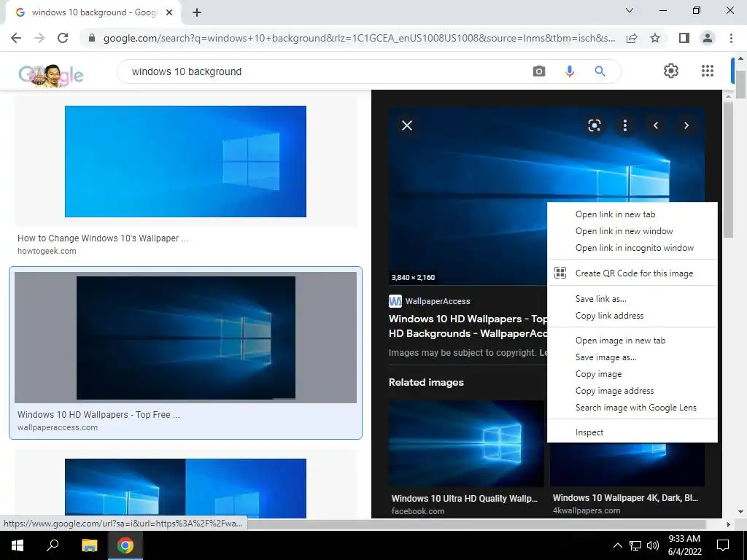Click the Related images heading

(426, 382)
